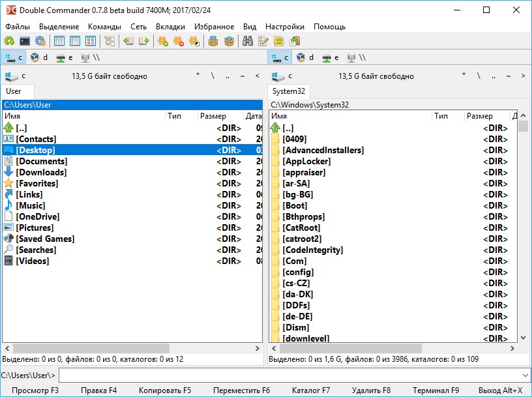Click the multi-rename checklist pencil icon

coord(263,41)
